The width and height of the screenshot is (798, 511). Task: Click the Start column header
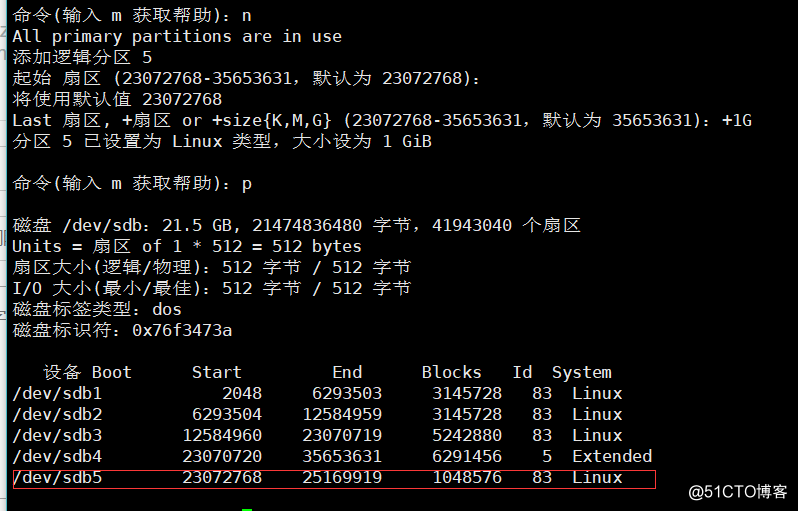[x=217, y=373]
